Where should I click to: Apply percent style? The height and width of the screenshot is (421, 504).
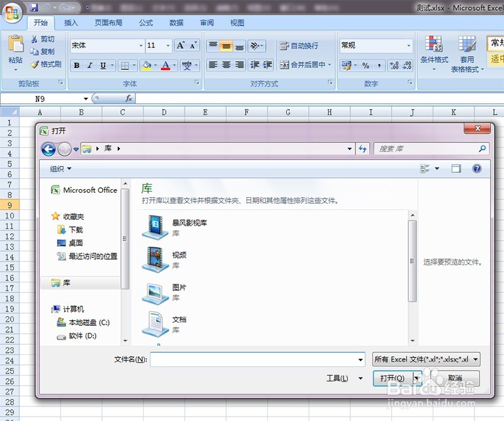pyautogui.click(x=365, y=66)
